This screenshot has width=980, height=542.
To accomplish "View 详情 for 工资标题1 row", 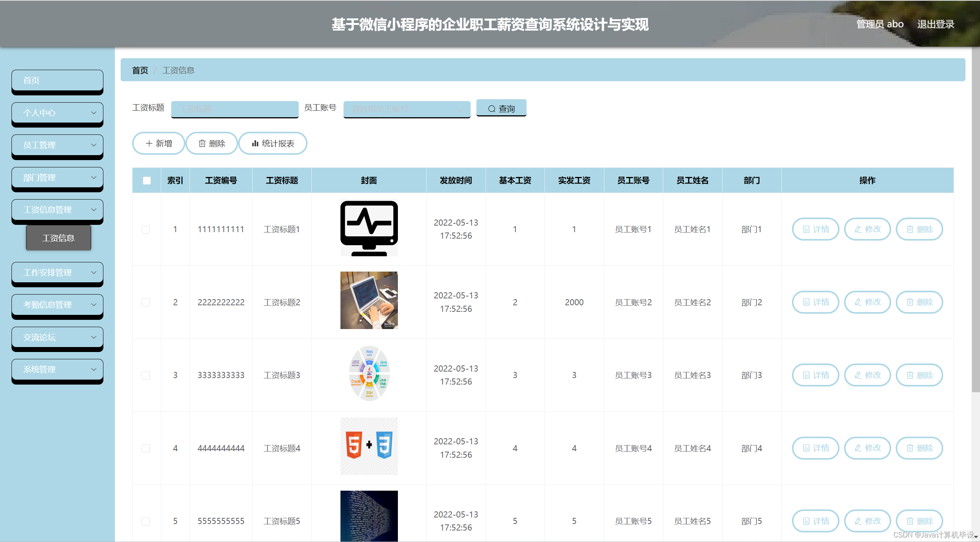I will tap(815, 229).
